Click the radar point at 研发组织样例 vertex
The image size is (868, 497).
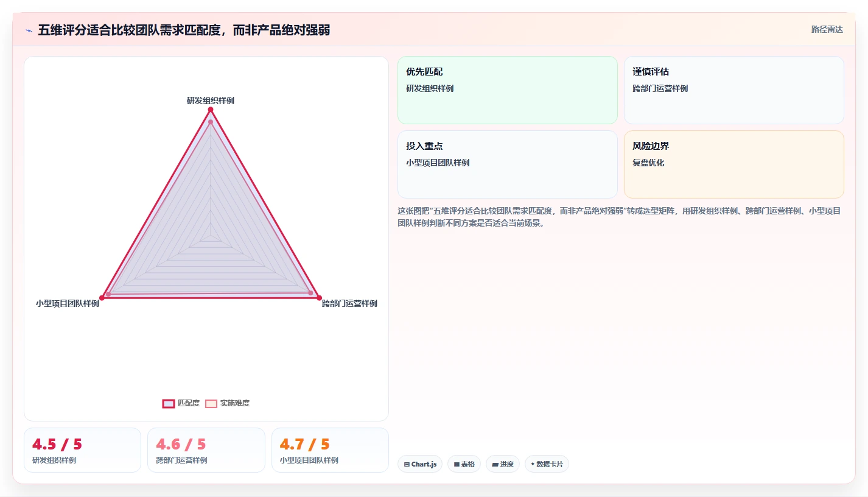[x=211, y=110]
